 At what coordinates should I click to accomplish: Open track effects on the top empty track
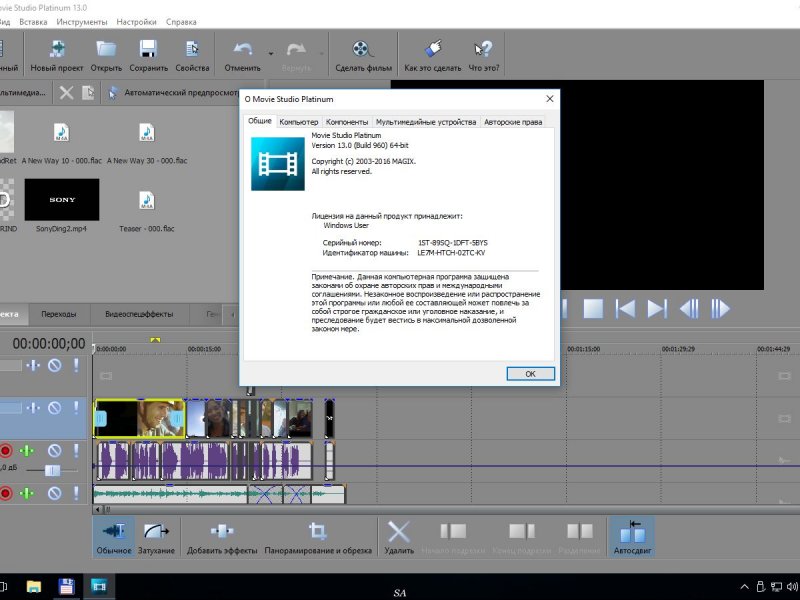click(33, 365)
